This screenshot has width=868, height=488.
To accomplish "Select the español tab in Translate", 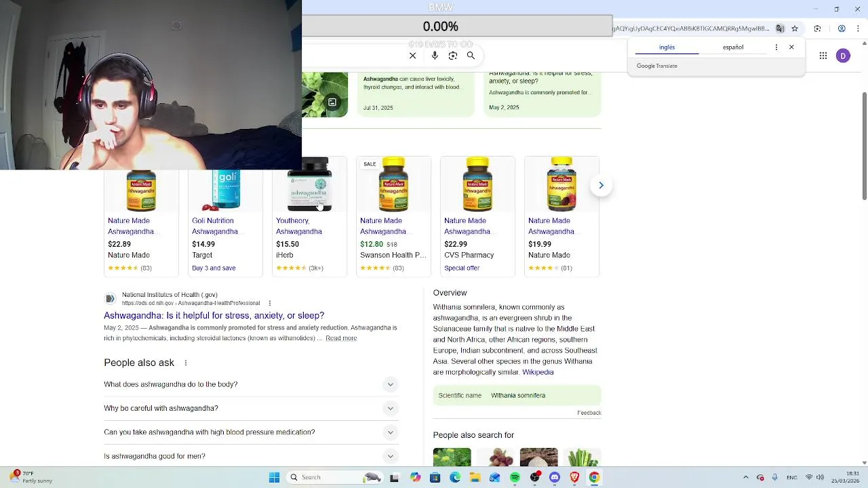I will coord(733,47).
